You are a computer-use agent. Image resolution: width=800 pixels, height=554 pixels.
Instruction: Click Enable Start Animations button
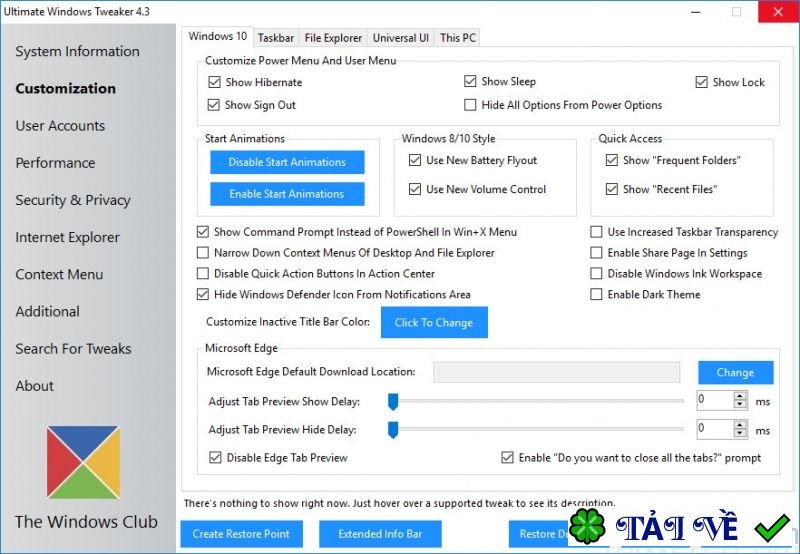coord(287,194)
